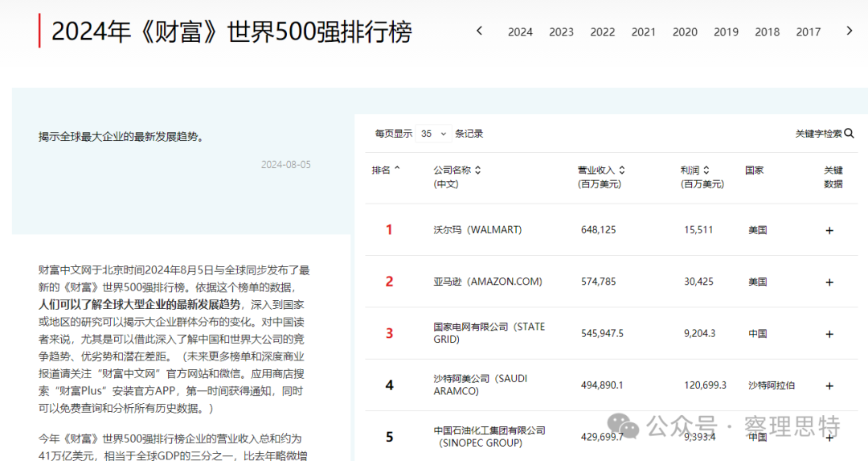
Task: Click the 关键字检索 search text
Action: tap(818, 134)
